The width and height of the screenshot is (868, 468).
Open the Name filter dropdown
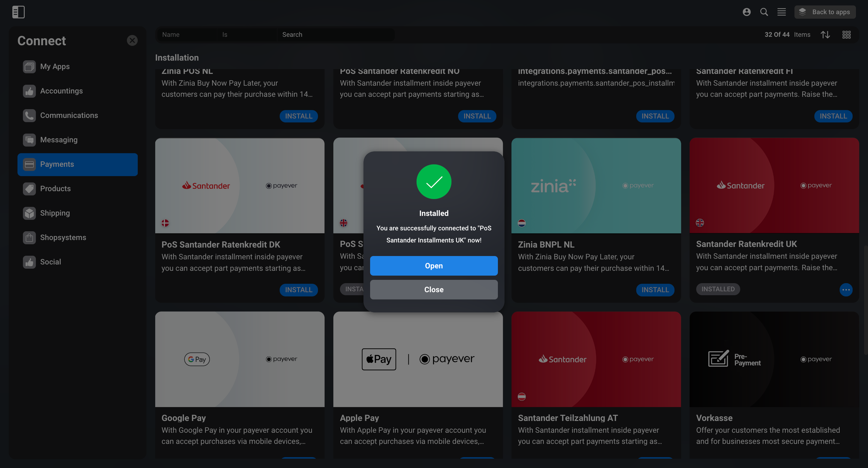pyautogui.click(x=187, y=35)
